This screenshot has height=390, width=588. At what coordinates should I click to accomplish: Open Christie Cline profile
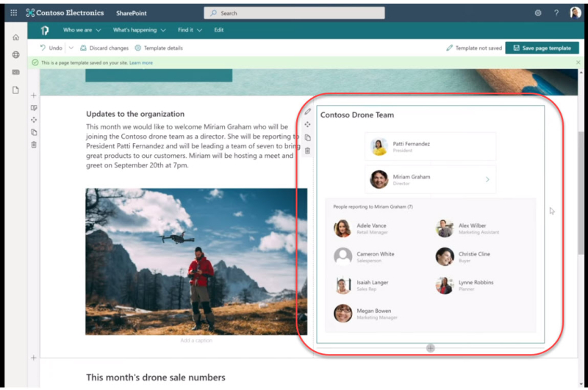coord(463,256)
